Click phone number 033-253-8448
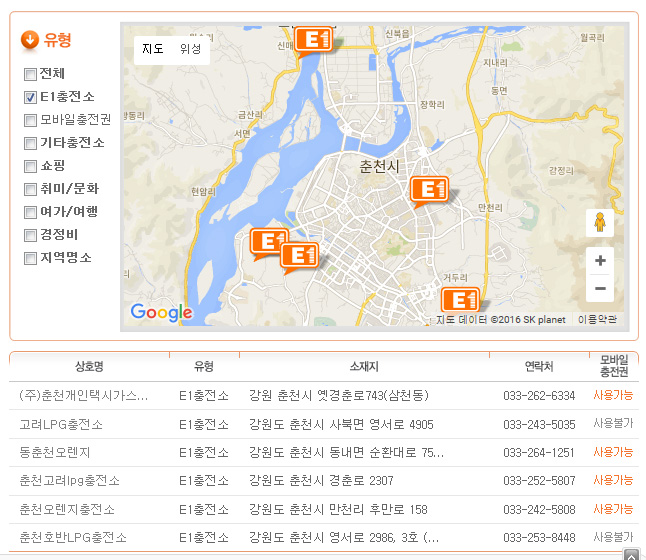This screenshot has height=560, width=646. [x=539, y=537]
